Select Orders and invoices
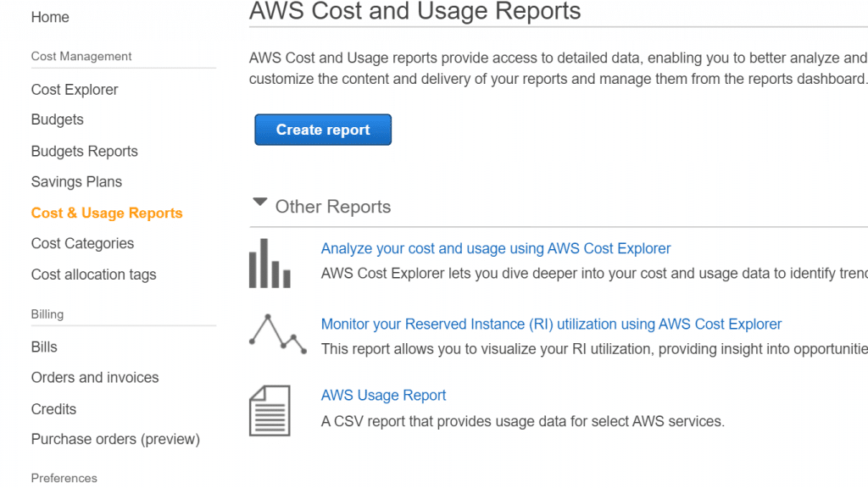Screen dimensions: 868x488 pyautogui.click(x=95, y=378)
